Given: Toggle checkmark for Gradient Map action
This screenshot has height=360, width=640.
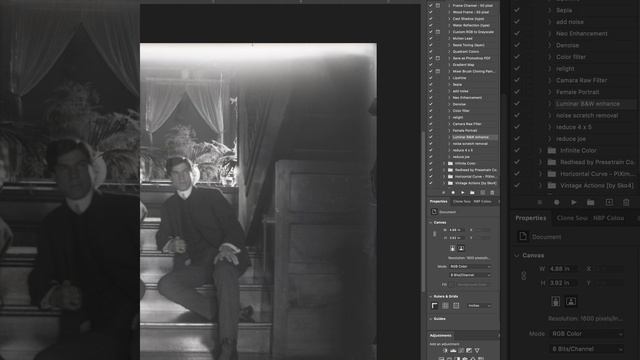Looking at the screenshot, I should point(430,64).
